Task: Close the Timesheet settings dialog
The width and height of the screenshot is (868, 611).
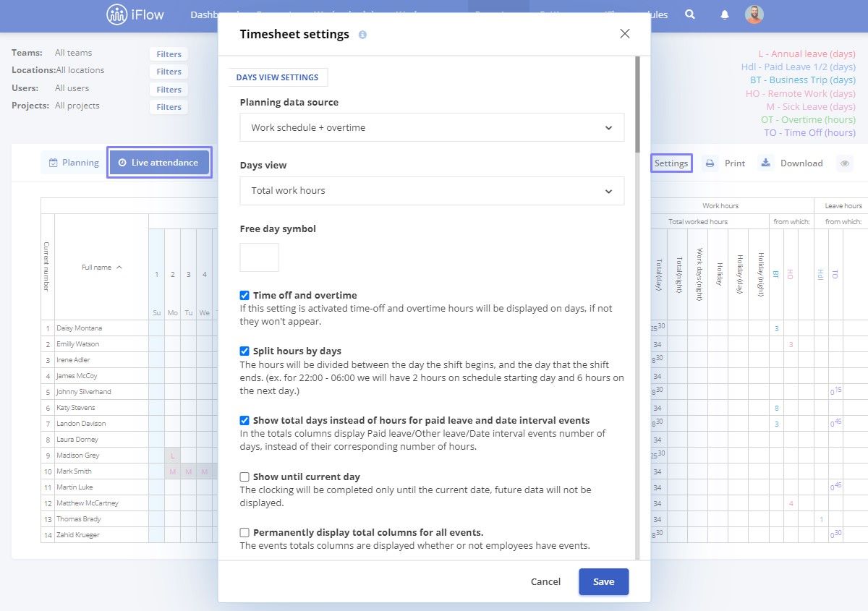Action: pos(625,33)
